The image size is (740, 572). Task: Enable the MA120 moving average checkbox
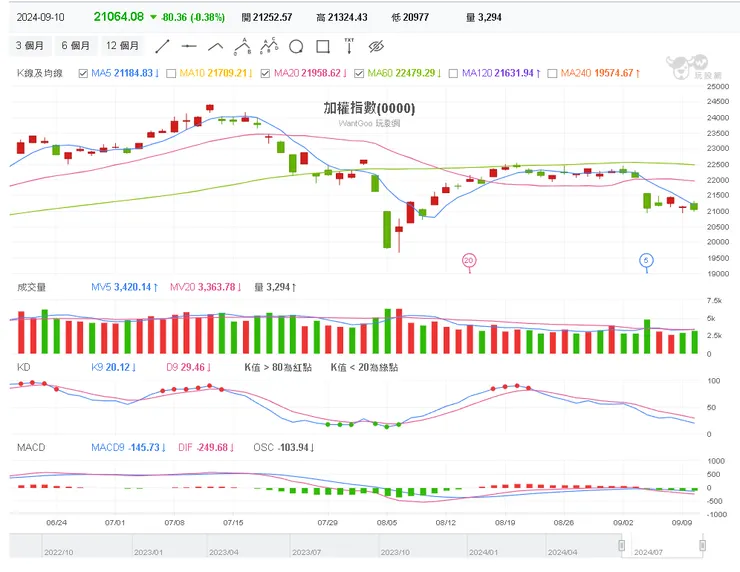453,73
